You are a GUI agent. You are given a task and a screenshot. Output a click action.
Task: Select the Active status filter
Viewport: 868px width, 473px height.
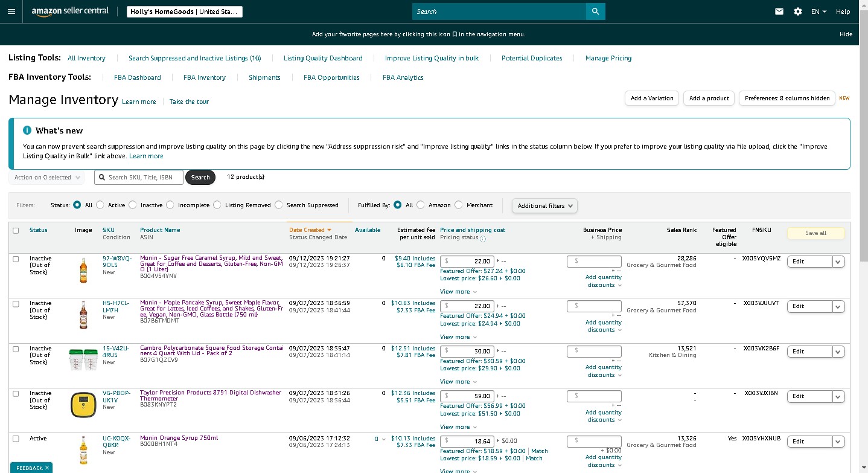(100, 205)
